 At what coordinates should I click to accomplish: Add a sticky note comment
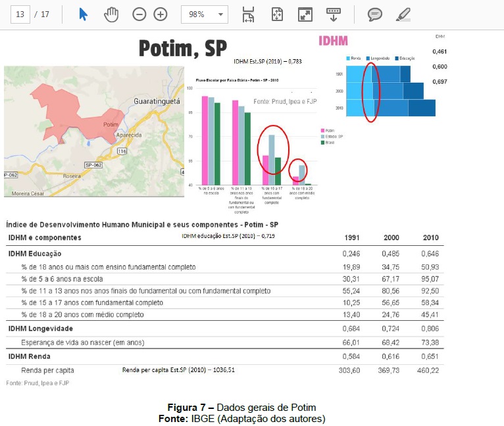[x=375, y=14]
